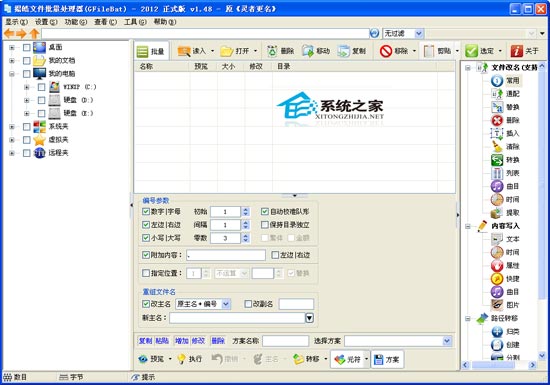Click the 剪贴 clipboard toolbar icon
The height and width of the screenshot is (385, 550).
pos(429,51)
